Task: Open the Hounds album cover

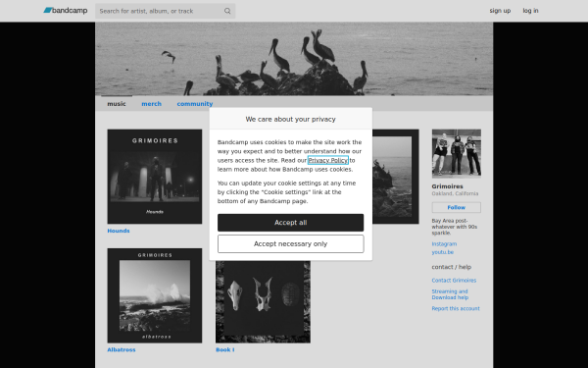Action: 155,177
